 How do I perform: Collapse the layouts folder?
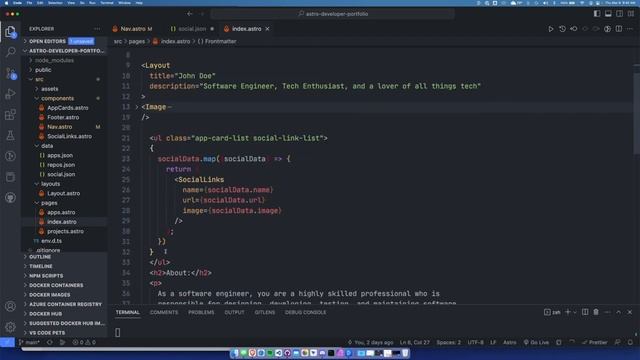pos(50,184)
